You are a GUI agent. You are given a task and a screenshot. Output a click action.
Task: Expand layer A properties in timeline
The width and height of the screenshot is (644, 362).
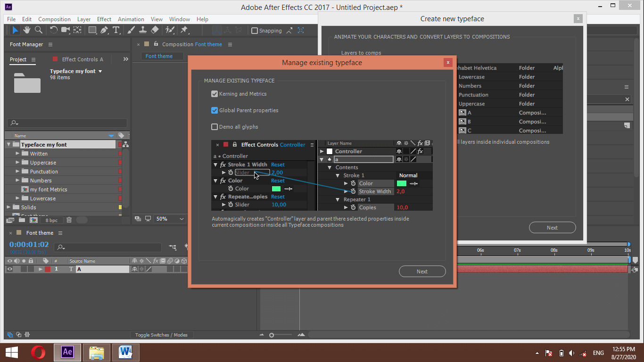point(41,269)
